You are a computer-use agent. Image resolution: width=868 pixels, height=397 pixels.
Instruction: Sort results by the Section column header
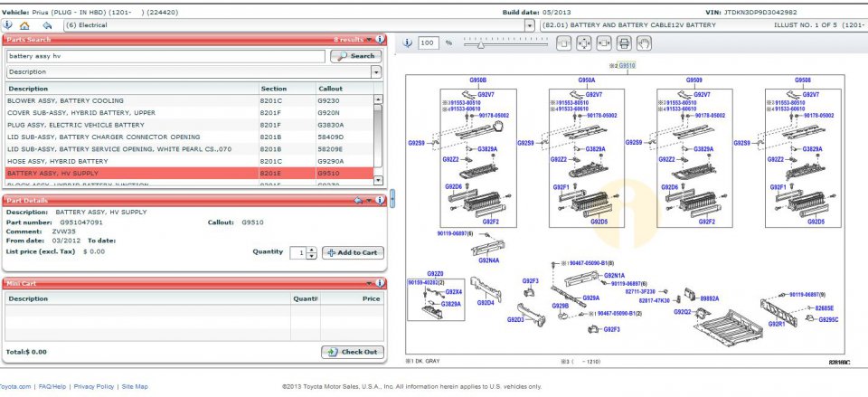(288, 89)
